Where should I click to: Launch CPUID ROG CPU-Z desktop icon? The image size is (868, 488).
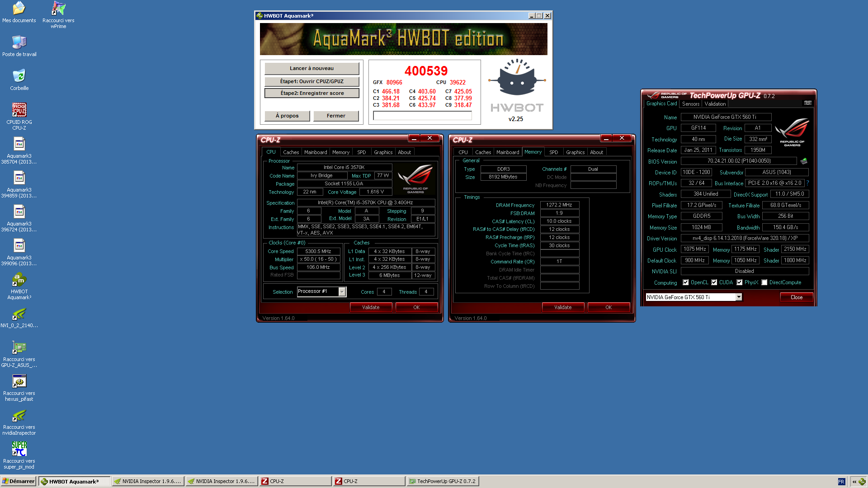pos(19,117)
